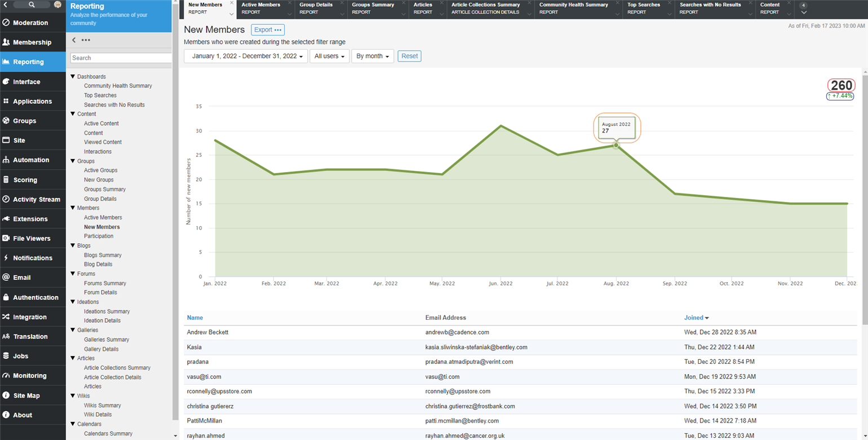
Task: Open the Scoring icon in sidebar
Action: click(x=6, y=180)
